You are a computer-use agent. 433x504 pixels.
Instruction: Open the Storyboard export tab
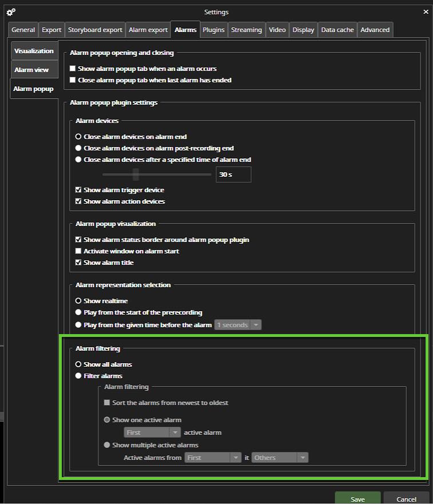coord(95,30)
